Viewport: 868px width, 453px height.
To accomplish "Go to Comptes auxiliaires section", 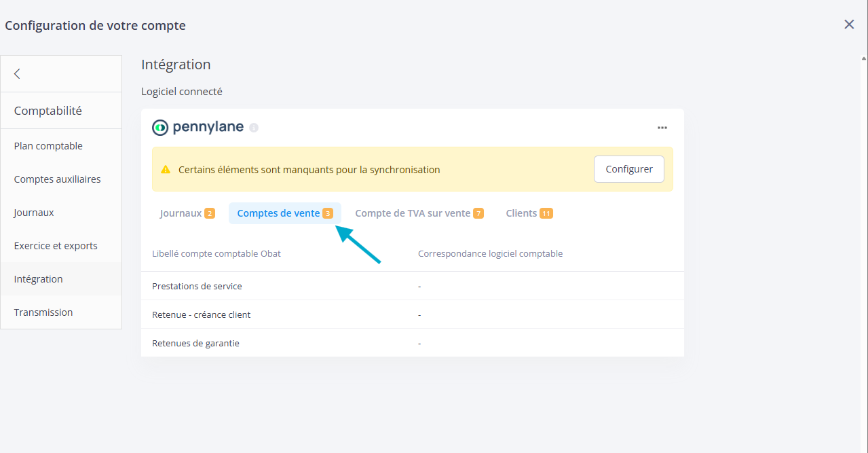I will 57,179.
